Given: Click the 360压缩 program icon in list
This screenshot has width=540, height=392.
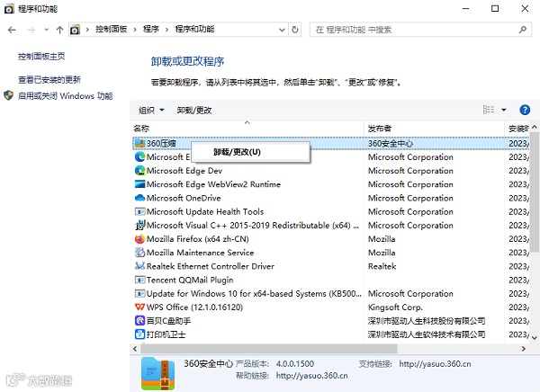Looking at the screenshot, I should pyautogui.click(x=139, y=143).
